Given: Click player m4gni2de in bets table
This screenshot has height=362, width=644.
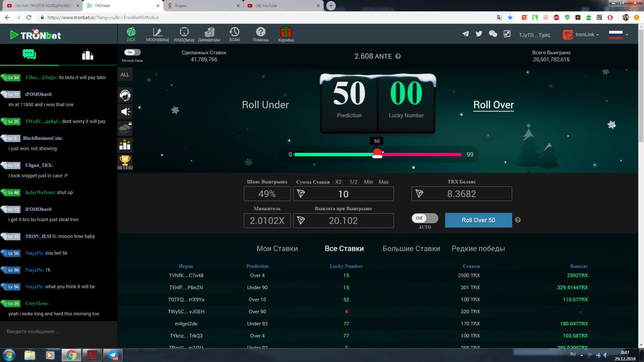Looking at the screenshot, I should pos(186,324).
